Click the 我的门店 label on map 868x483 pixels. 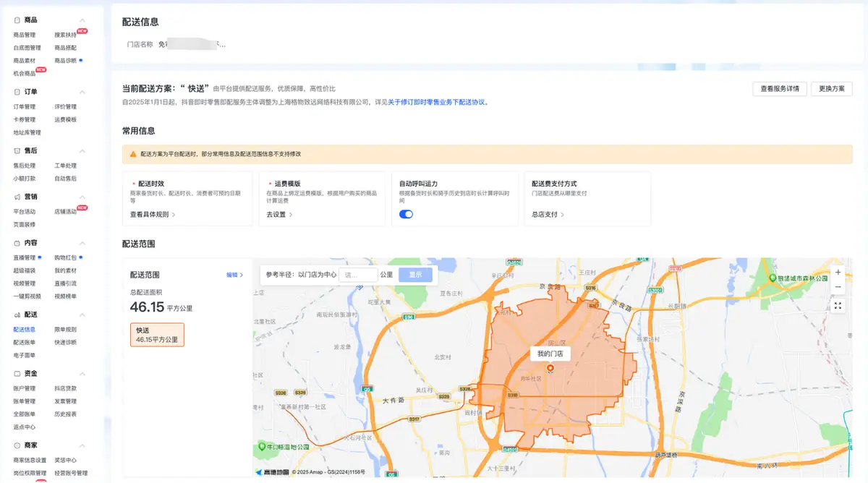[550, 354]
